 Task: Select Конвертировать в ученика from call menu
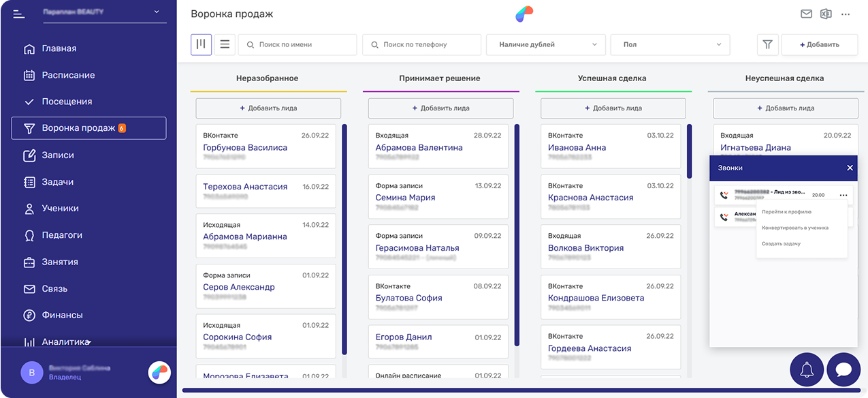(x=794, y=228)
